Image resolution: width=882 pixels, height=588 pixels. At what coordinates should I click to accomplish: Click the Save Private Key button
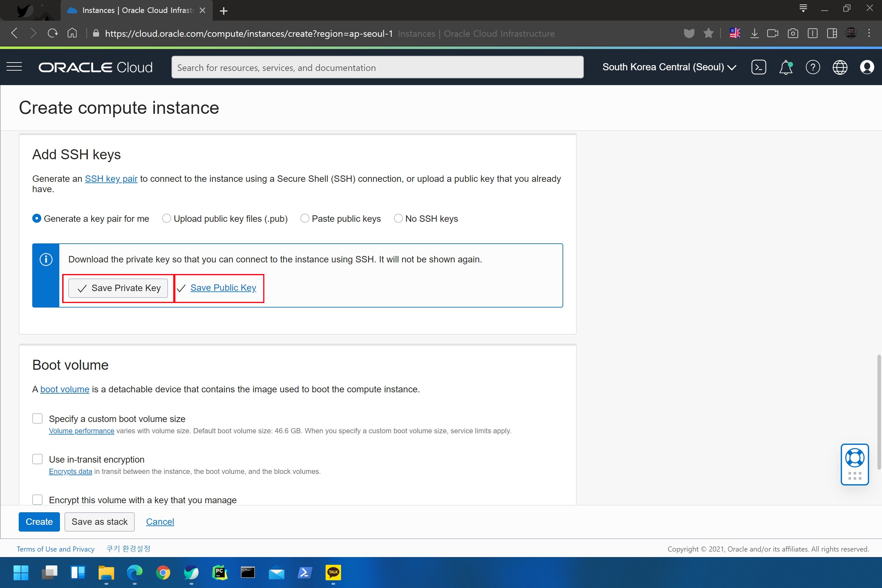(x=118, y=288)
